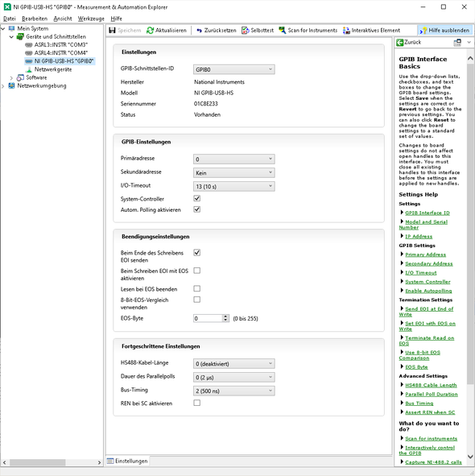The height and width of the screenshot is (476, 475).
Task: Refresh via the Aktualisieren icon
Action: (x=150, y=31)
